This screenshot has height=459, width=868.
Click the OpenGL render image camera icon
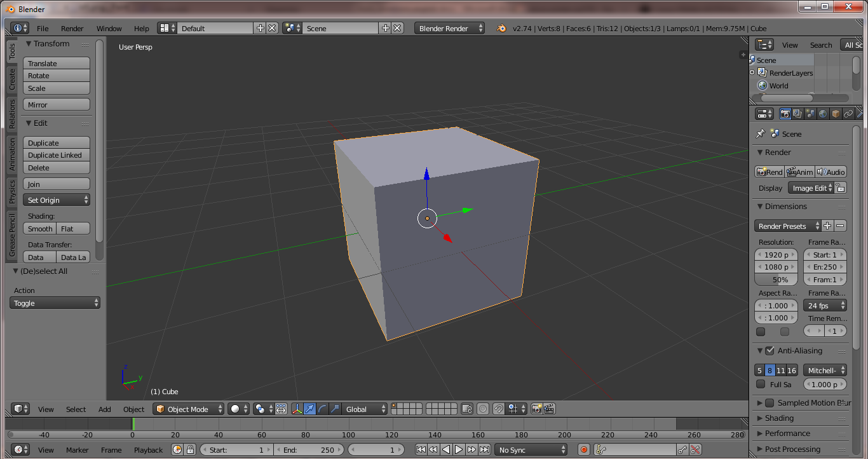pos(536,409)
